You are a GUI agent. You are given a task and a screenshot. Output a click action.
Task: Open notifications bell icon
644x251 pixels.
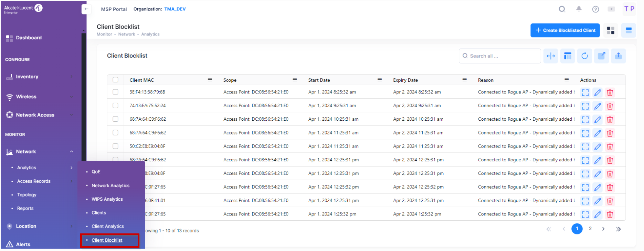point(579,9)
